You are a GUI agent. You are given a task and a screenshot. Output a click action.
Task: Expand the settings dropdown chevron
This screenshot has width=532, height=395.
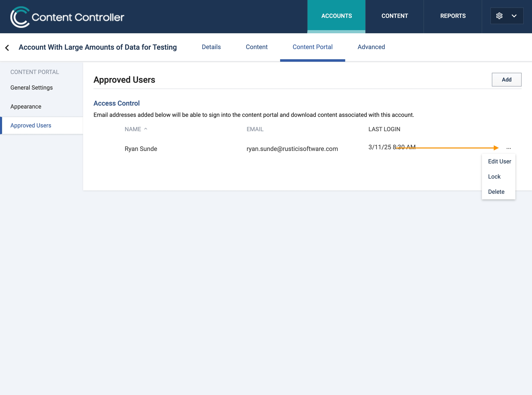tap(514, 16)
